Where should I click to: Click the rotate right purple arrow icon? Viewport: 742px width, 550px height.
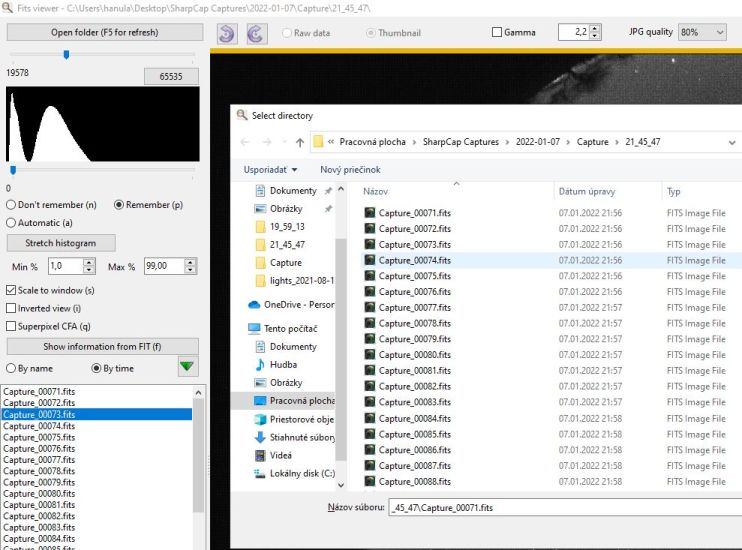click(x=257, y=33)
